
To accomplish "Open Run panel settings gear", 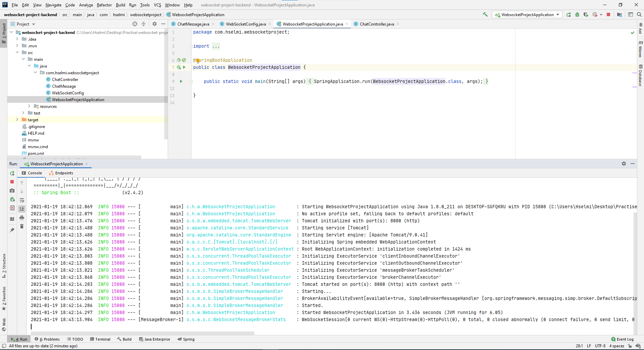I will 624,164.
